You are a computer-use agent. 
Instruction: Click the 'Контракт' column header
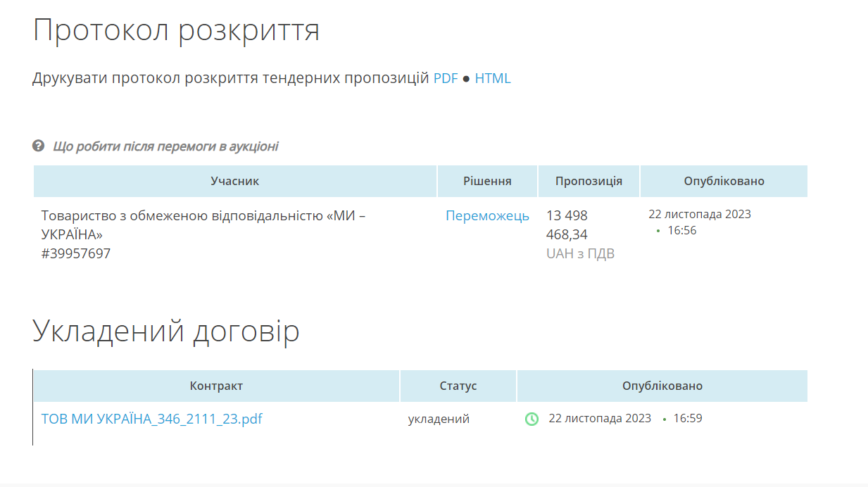point(216,386)
